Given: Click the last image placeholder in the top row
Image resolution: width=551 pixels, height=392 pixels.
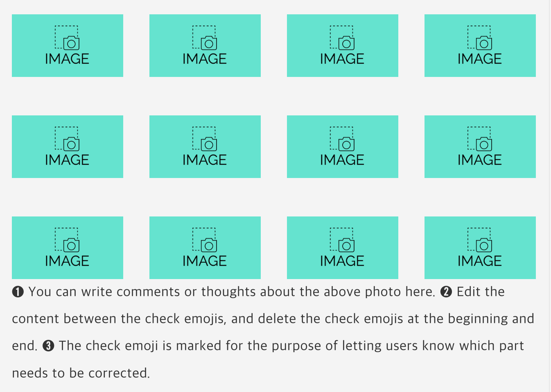Looking at the screenshot, I should coord(480,45).
